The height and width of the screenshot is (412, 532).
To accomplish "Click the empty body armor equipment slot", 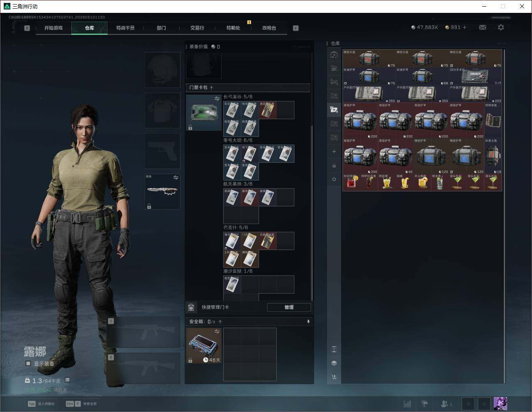I will tap(162, 110).
